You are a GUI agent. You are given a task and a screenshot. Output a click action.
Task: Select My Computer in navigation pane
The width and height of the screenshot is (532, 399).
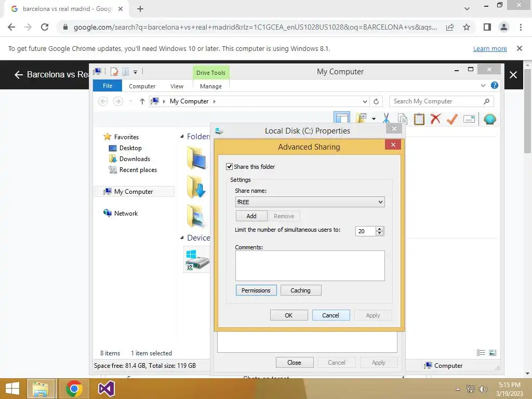click(134, 192)
